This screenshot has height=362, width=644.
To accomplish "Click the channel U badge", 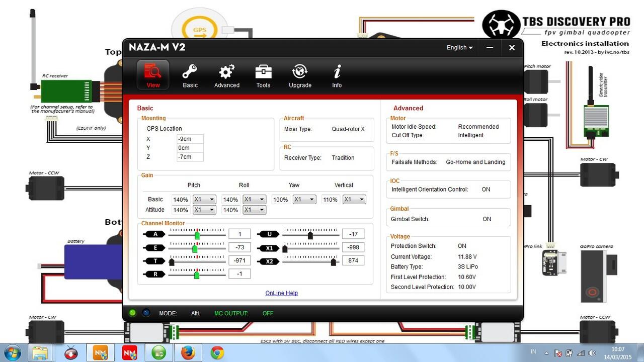I will click(269, 234).
